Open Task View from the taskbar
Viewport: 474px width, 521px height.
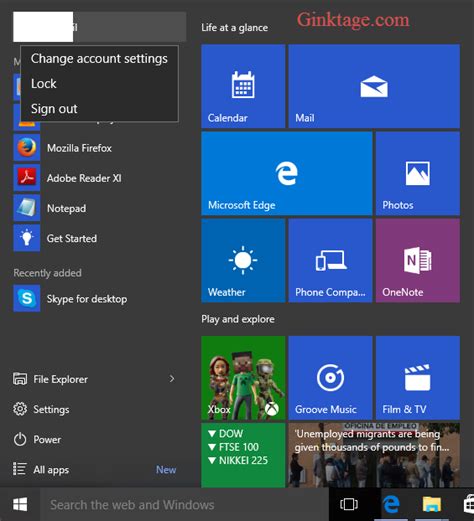coord(349,504)
